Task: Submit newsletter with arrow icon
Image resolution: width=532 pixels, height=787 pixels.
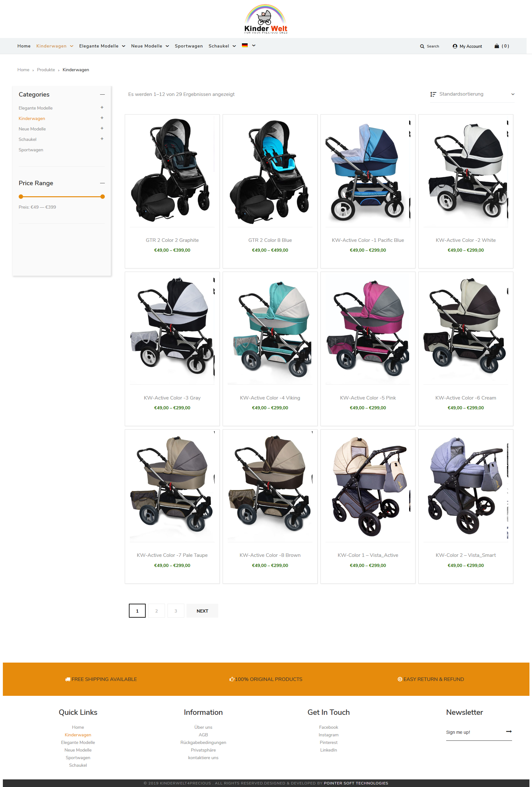Action: (x=509, y=732)
